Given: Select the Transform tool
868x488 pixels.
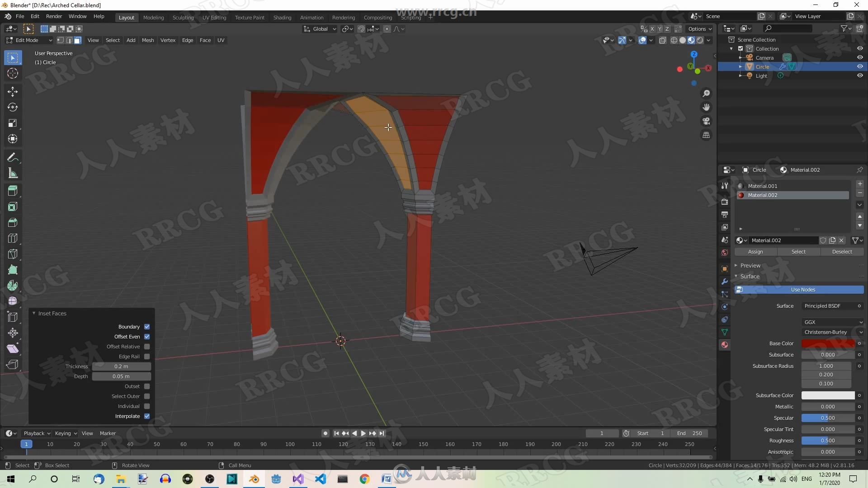Looking at the screenshot, I should pyautogui.click(x=13, y=139).
